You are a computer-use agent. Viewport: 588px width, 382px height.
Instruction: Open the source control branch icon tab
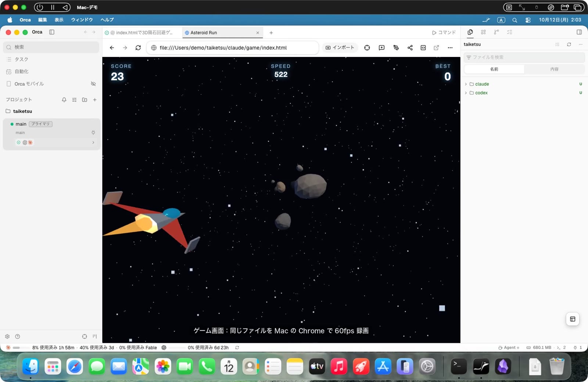pos(496,32)
